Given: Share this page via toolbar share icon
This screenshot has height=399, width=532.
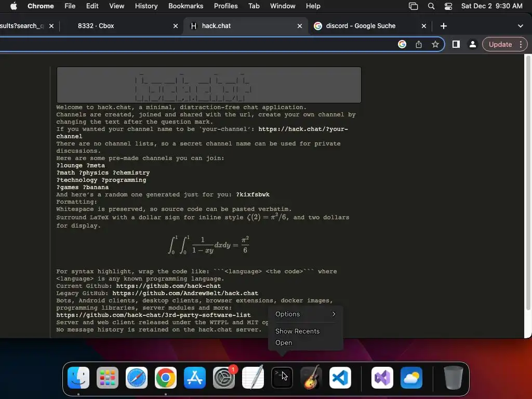Looking at the screenshot, I should pos(419,44).
